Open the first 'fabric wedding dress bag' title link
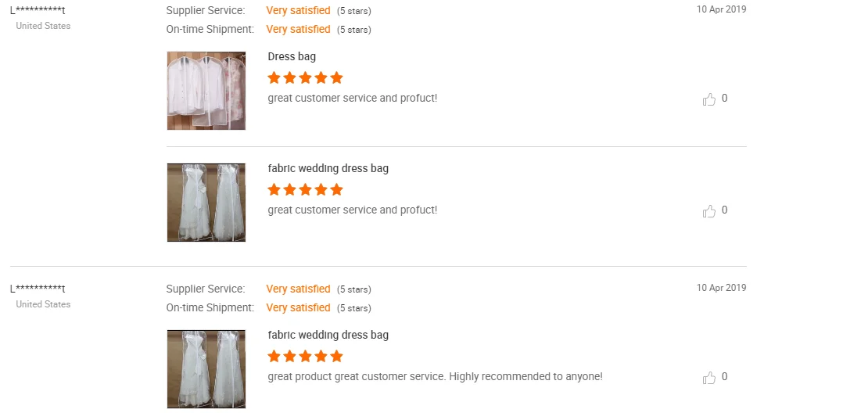Image resolution: width=868 pixels, height=413 pixels. [328, 168]
